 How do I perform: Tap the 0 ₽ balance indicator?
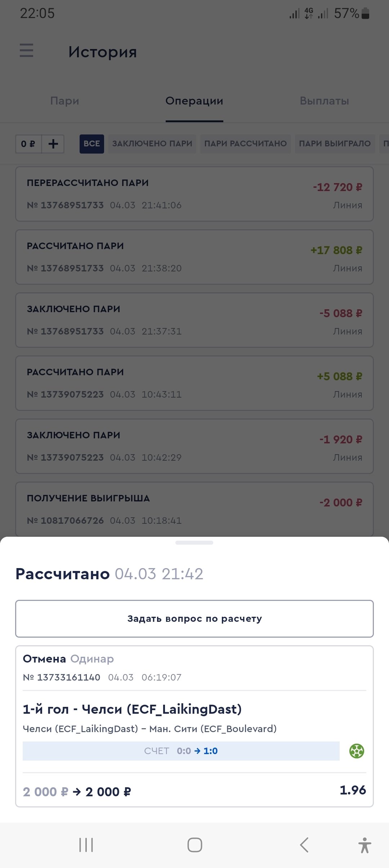[28, 144]
